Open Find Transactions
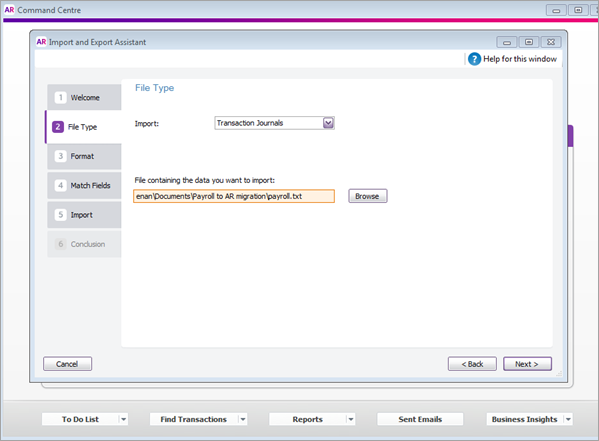 [194, 419]
